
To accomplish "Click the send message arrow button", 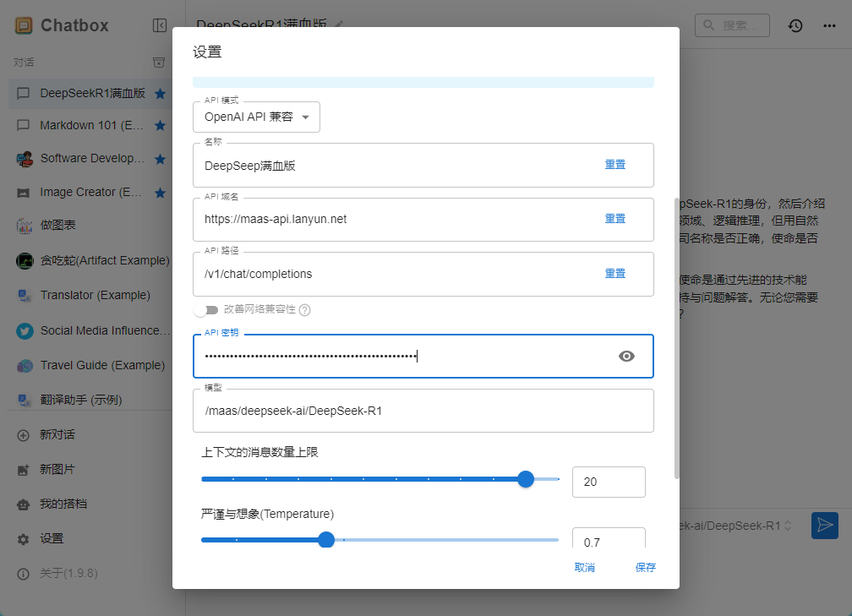I will [825, 526].
